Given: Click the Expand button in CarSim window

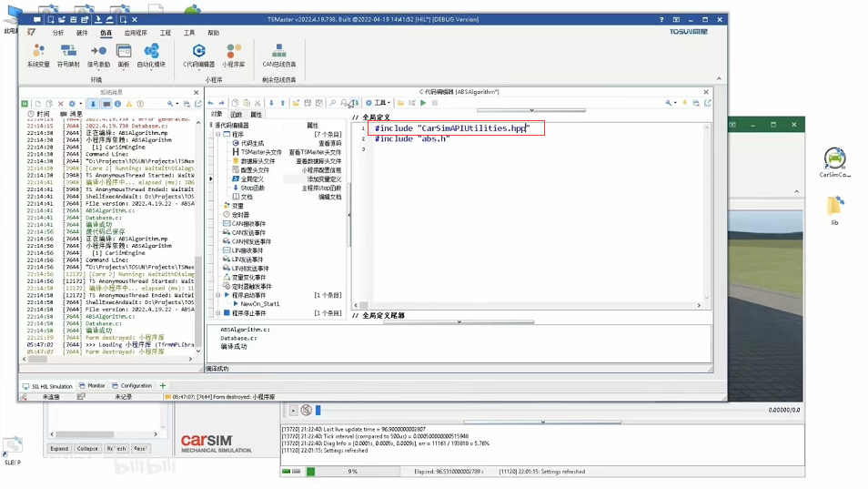Looking at the screenshot, I should coord(58,449).
